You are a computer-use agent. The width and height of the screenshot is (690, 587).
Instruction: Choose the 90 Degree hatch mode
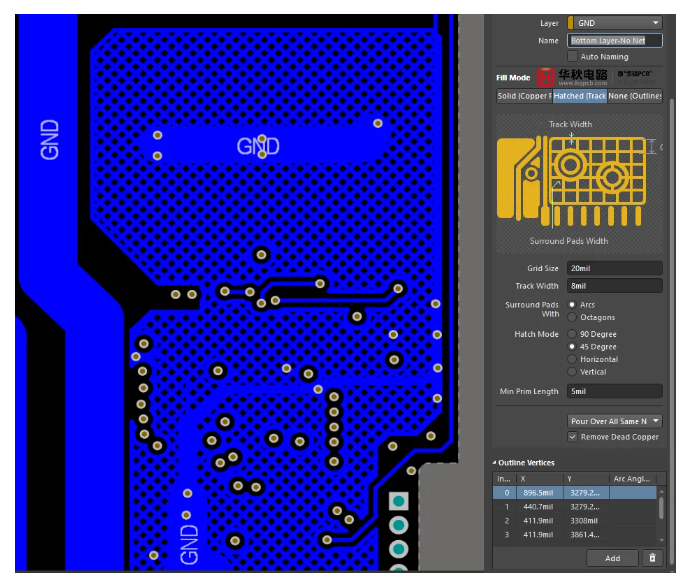pos(573,334)
